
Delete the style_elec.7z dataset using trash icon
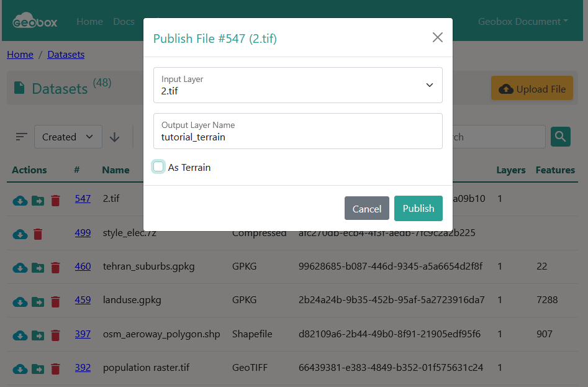coord(38,234)
